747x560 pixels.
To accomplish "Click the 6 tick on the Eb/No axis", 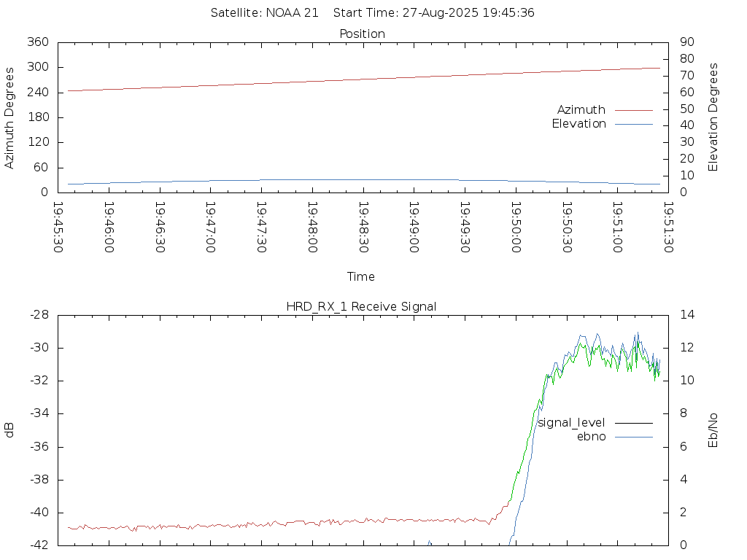I will [684, 447].
